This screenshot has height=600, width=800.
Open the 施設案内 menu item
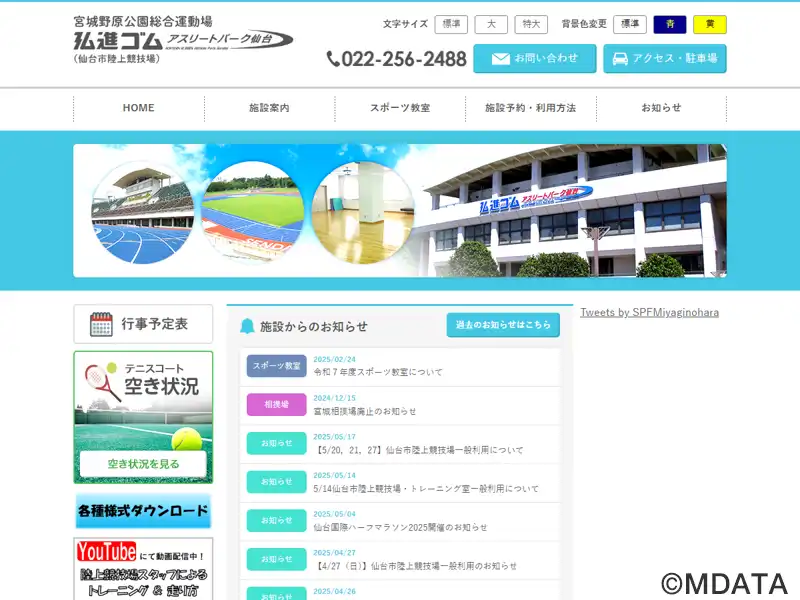coord(269,108)
